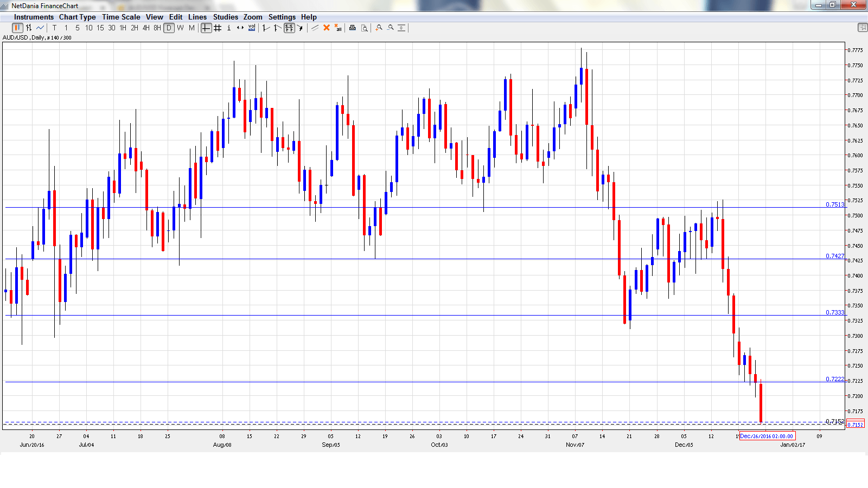The width and height of the screenshot is (868, 488).
Task: Click the orange X delete line icon
Action: (327, 28)
